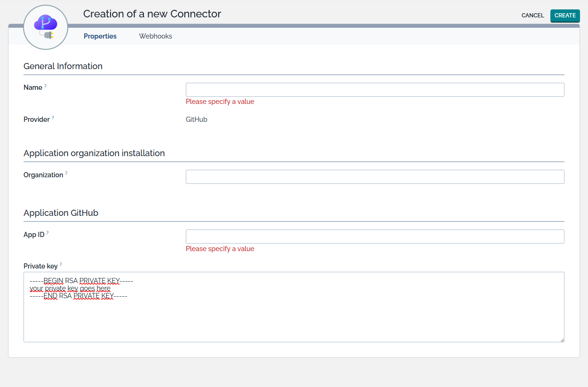
Task: Click the help icon next to App ID
Action: tap(48, 233)
